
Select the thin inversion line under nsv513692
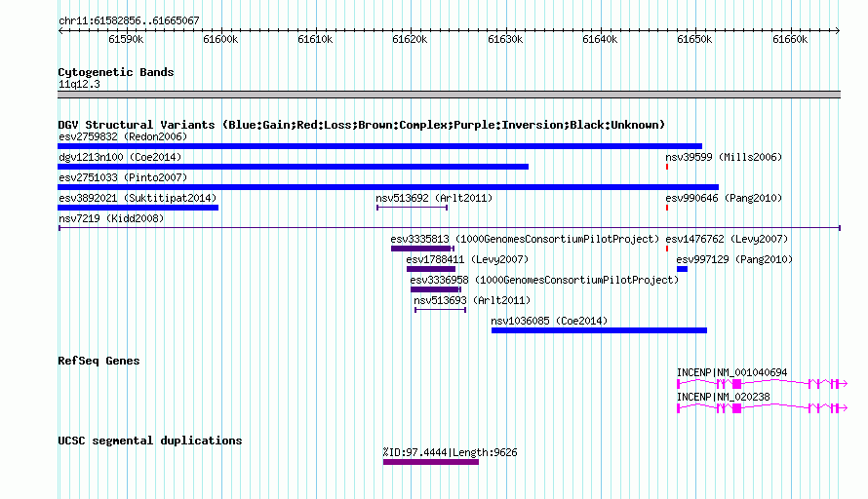(412, 208)
